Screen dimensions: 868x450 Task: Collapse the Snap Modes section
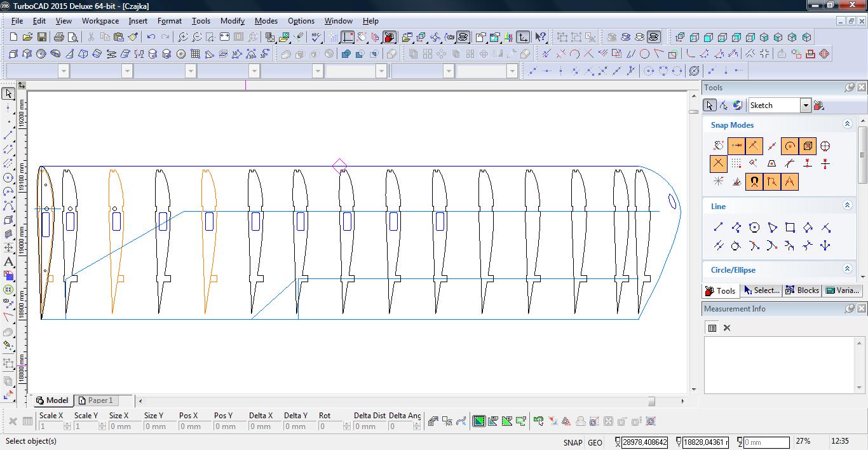[847, 125]
